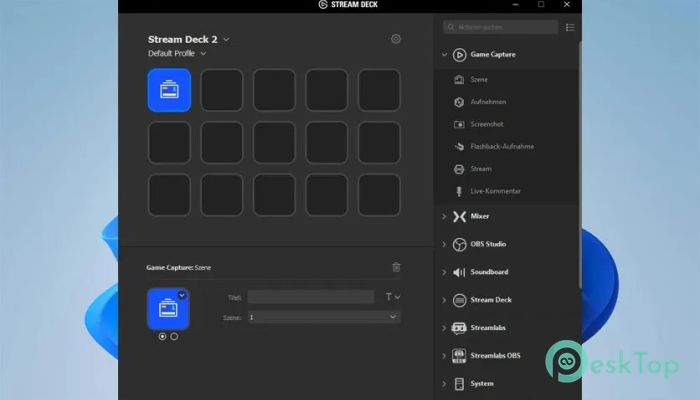Select the second state radio button
Screen dimensions: 700x400
(174, 336)
